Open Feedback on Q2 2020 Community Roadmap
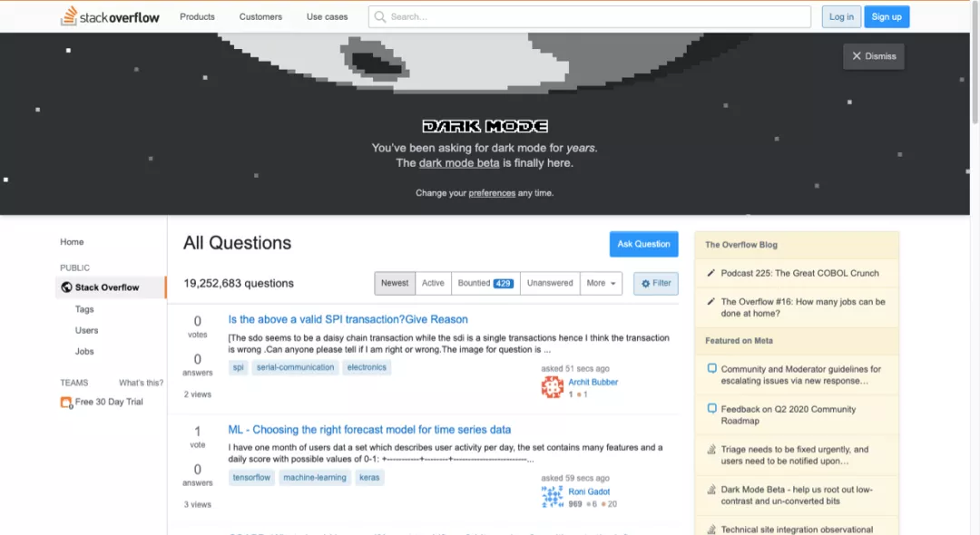Screen dimensions: 980x535 tap(789, 414)
